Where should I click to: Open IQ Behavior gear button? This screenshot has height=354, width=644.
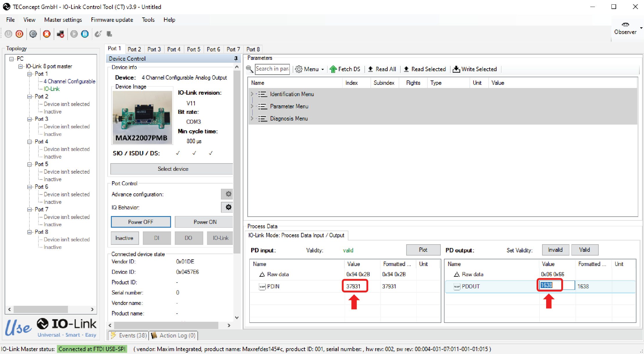pyautogui.click(x=228, y=207)
